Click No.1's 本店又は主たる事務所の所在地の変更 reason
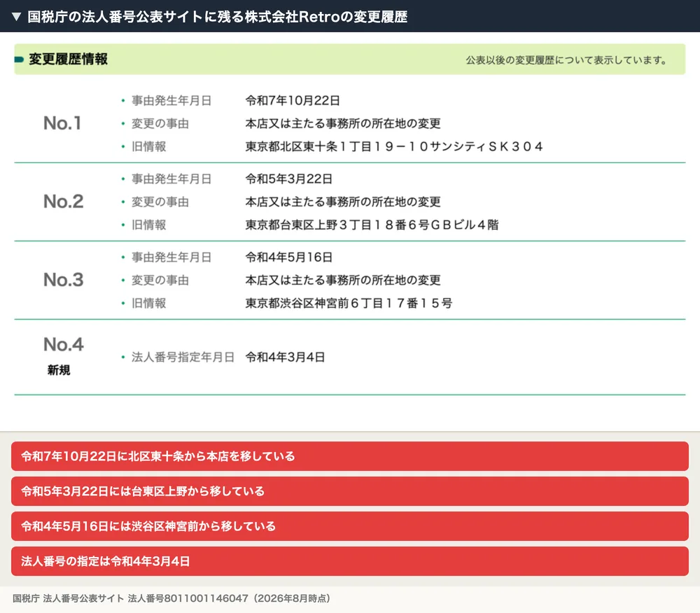The image size is (700, 613). tap(343, 124)
